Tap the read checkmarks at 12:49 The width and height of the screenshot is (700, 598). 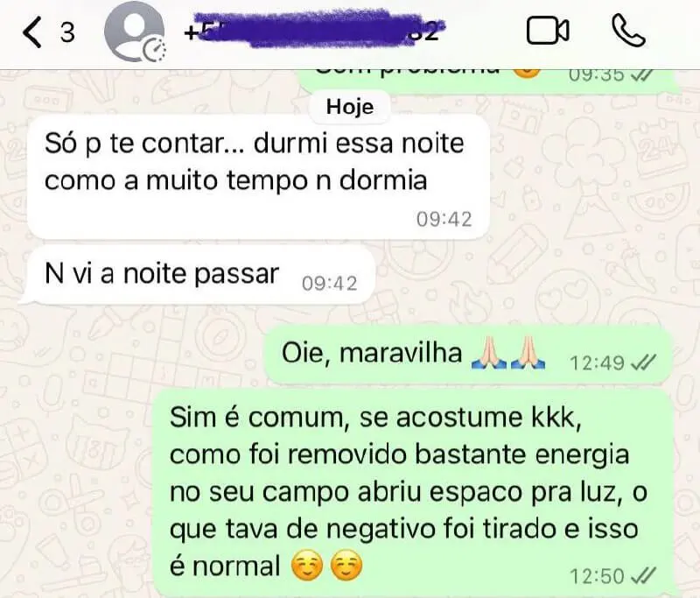(642, 362)
